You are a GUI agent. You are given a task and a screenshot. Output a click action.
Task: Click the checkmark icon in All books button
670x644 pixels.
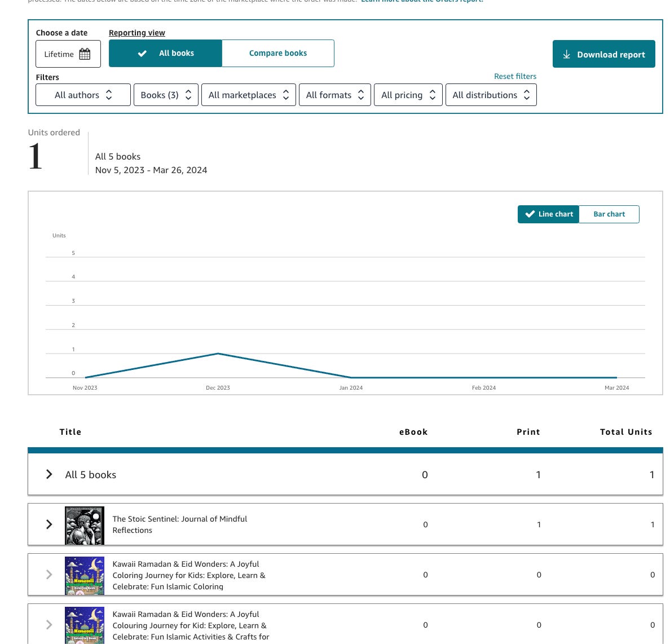142,54
